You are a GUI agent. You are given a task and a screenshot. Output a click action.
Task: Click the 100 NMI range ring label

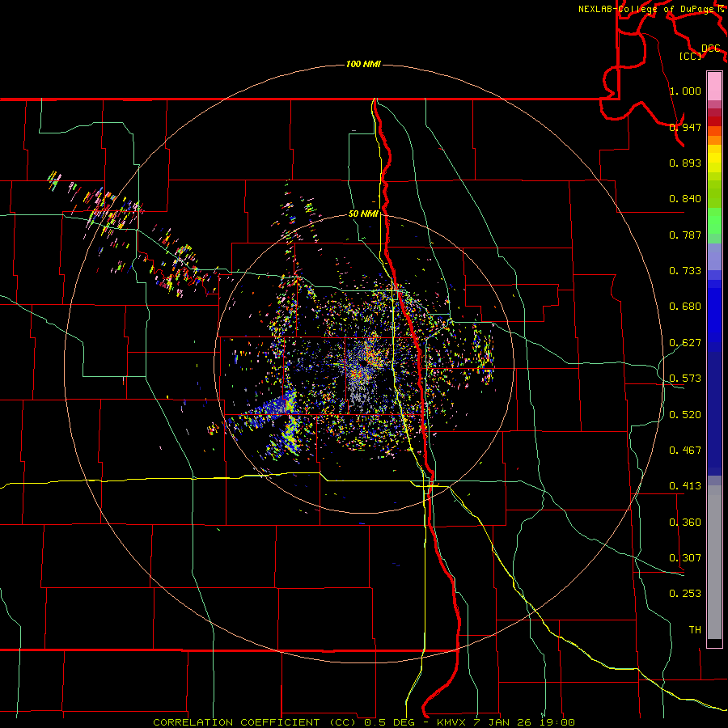click(x=363, y=64)
